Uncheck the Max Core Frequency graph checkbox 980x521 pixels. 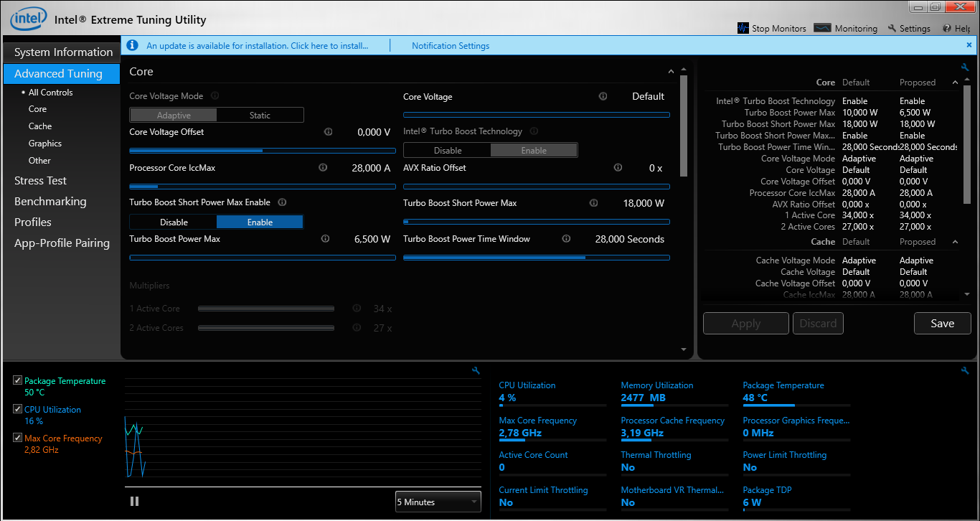coord(18,438)
